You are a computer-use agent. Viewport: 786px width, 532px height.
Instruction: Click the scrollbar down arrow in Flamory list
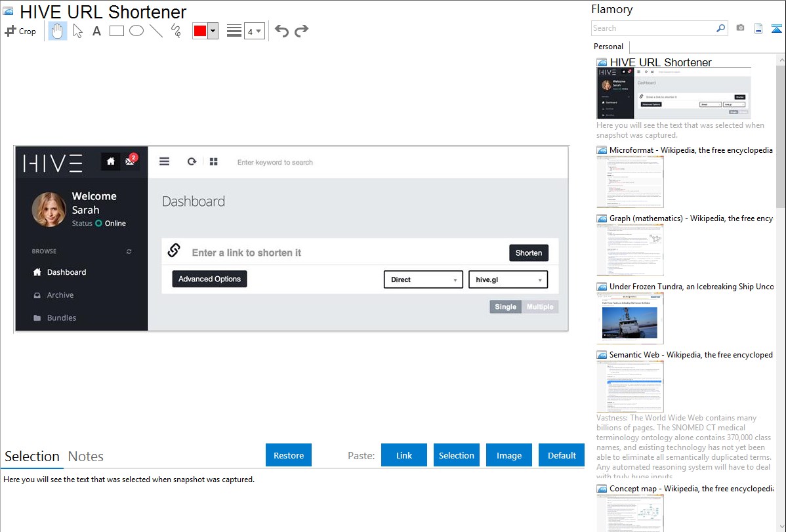pyautogui.click(x=781, y=527)
